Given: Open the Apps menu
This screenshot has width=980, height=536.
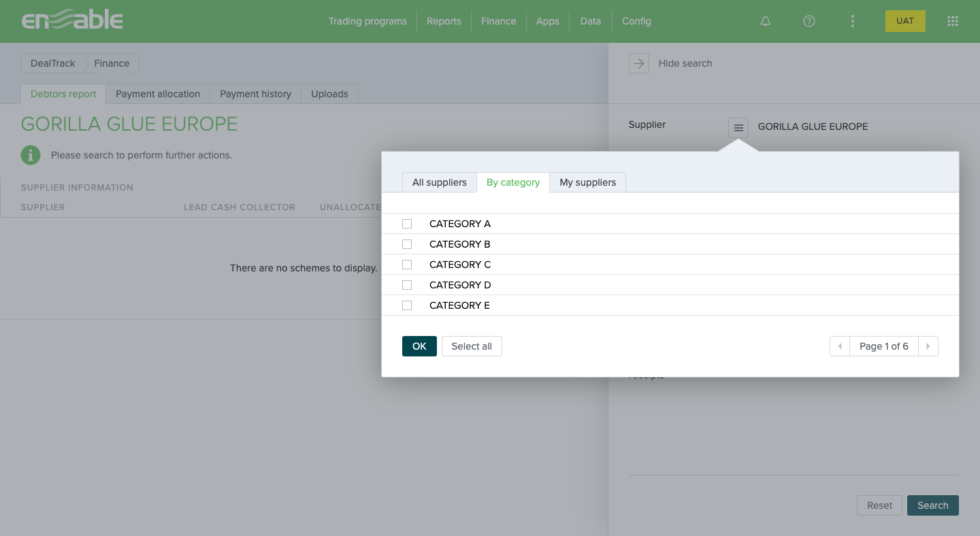Looking at the screenshot, I should 548,21.
